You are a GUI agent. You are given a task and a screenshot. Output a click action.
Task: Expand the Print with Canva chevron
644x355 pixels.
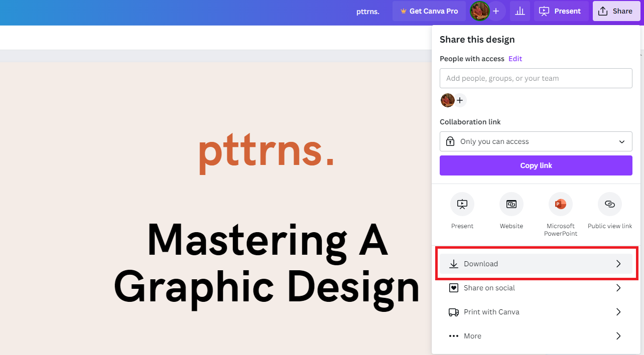(618, 312)
